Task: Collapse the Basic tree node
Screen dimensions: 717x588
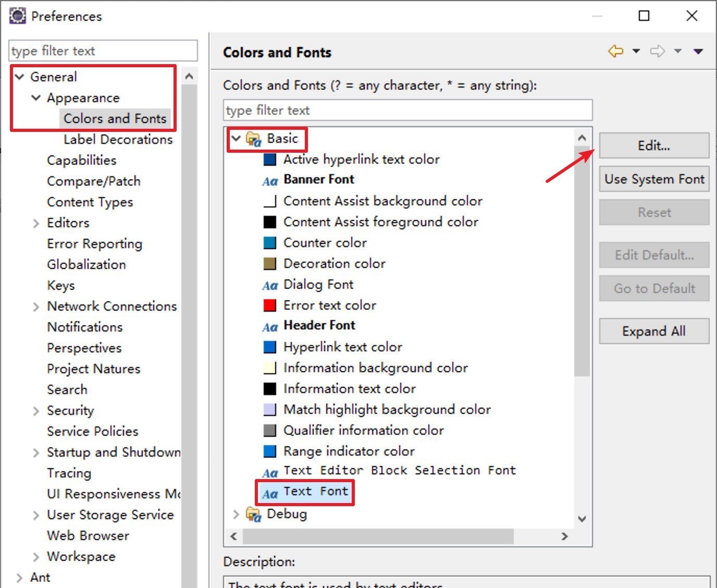Action: [236, 138]
